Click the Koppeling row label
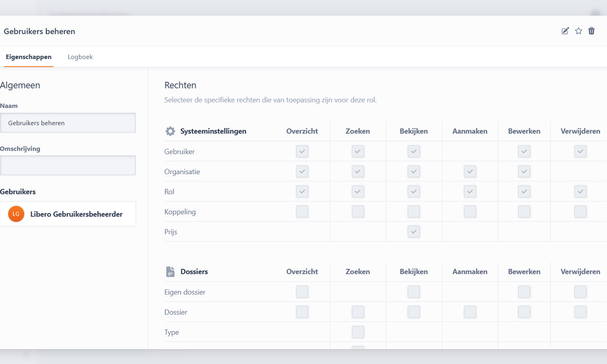 [x=180, y=212]
